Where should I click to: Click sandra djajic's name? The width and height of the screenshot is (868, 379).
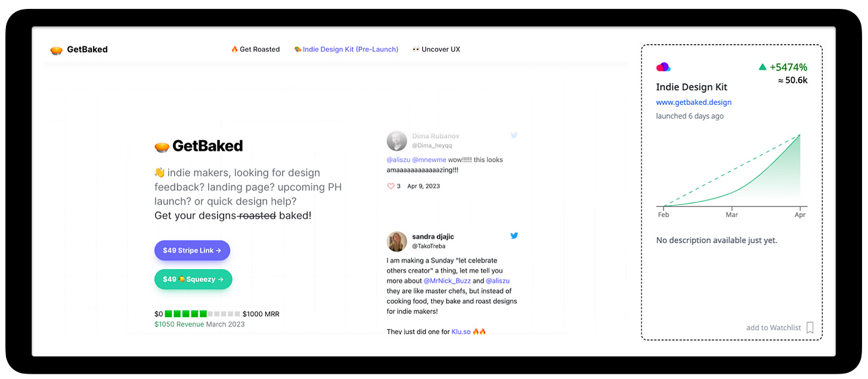(433, 237)
